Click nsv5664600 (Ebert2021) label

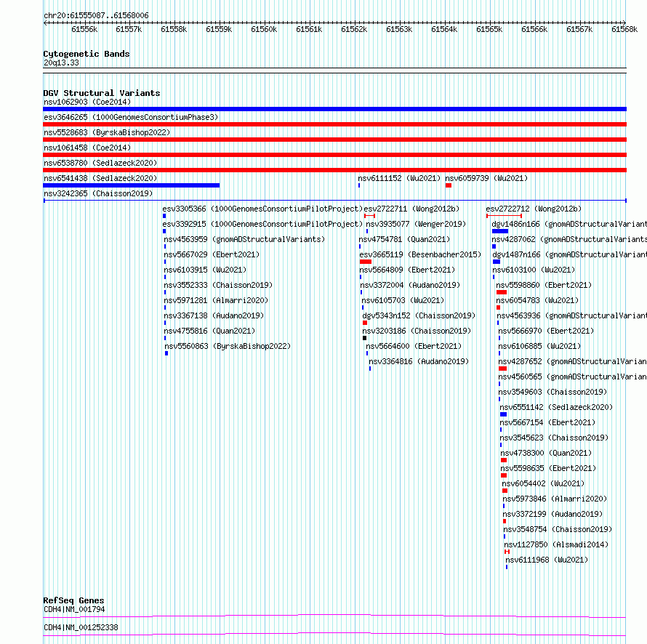(x=414, y=346)
